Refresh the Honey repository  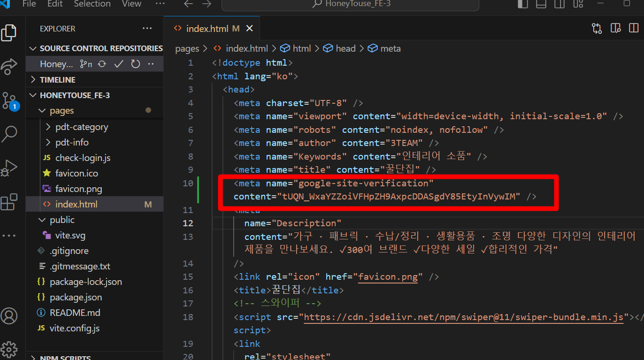coord(136,64)
